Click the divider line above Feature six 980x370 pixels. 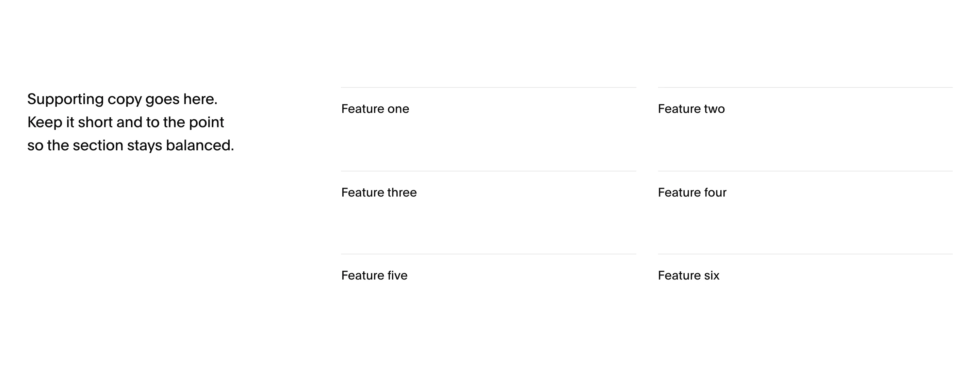(x=805, y=254)
